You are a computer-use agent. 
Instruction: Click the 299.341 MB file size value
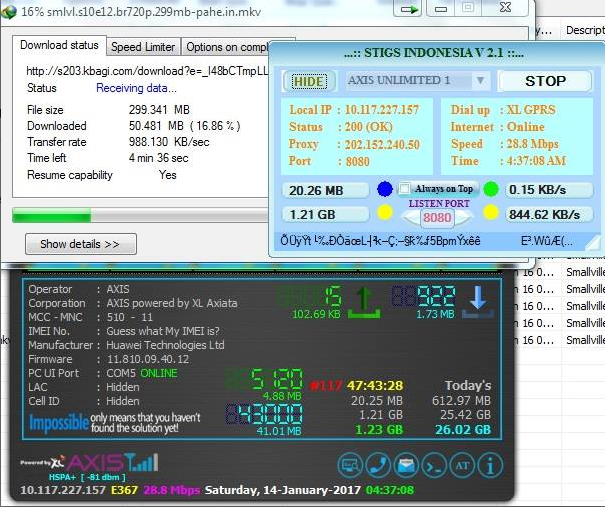tap(159, 110)
